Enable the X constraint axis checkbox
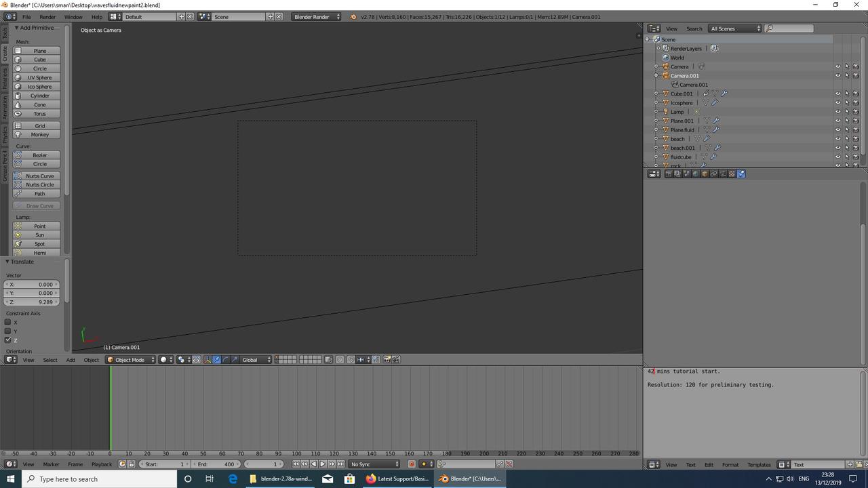 [8, 322]
